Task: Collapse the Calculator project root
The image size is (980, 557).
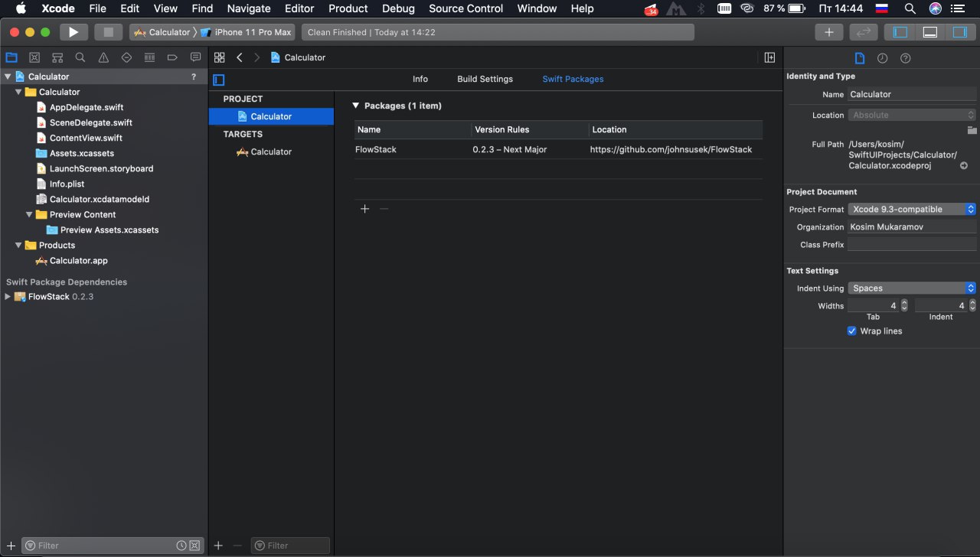Action: tap(8, 77)
